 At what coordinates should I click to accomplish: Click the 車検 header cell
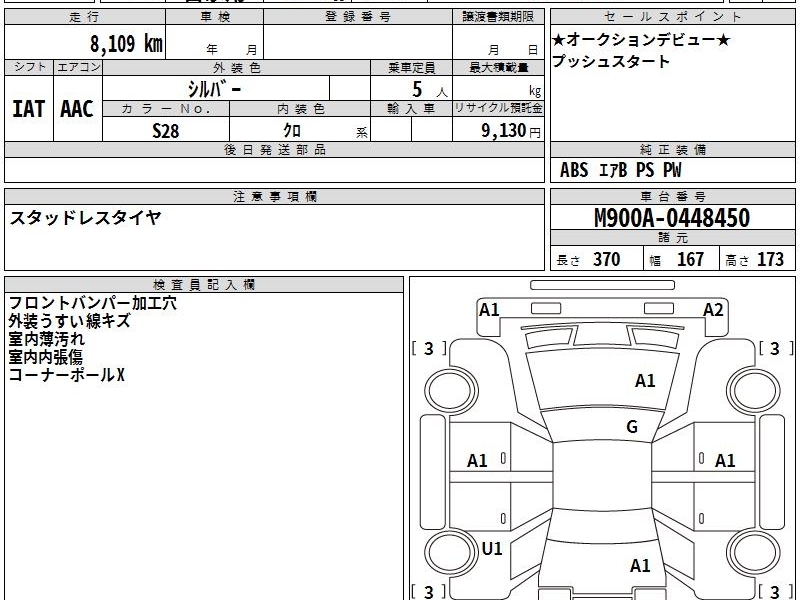(215, 17)
